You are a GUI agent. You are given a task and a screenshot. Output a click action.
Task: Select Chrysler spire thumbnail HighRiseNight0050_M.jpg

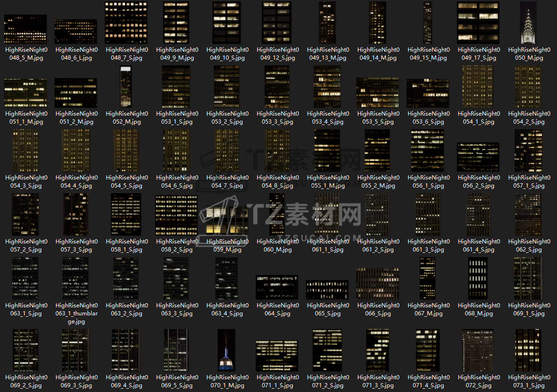coord(528,23)
